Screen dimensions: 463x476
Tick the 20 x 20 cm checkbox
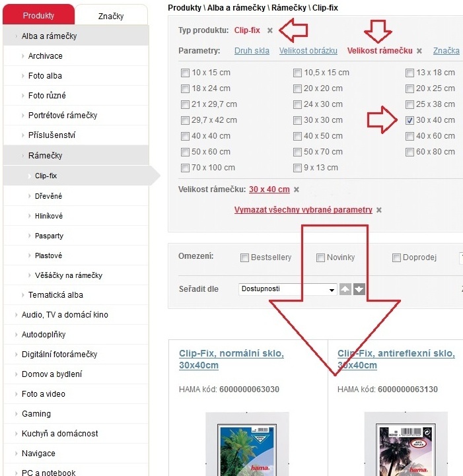pos(297,88)
